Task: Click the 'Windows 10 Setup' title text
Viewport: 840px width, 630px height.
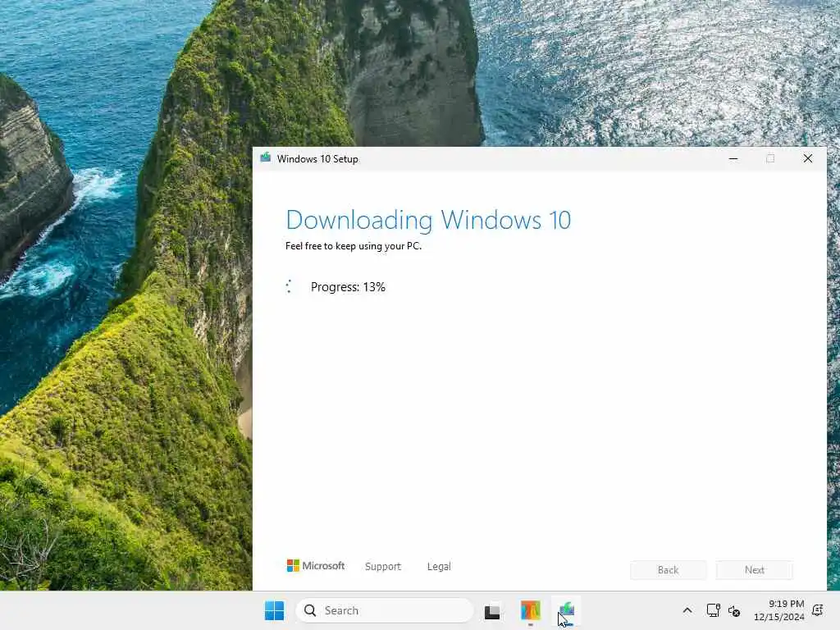Action: (317, 159)
